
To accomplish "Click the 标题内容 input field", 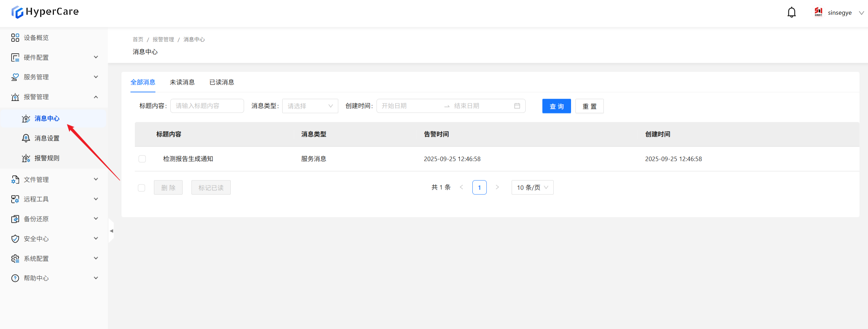I will coord(207,106).
